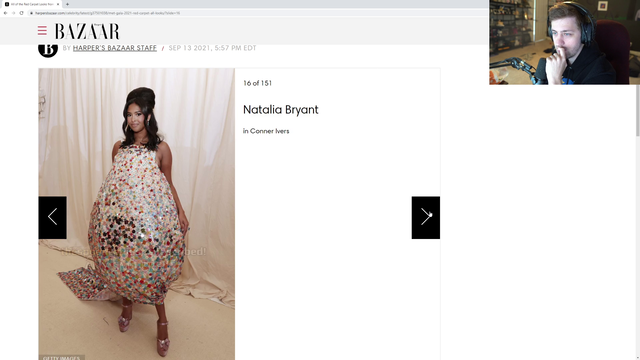Go to previous slide with left arrow
The width and height of the screenshot is (640, 360).
coord(53,218)
